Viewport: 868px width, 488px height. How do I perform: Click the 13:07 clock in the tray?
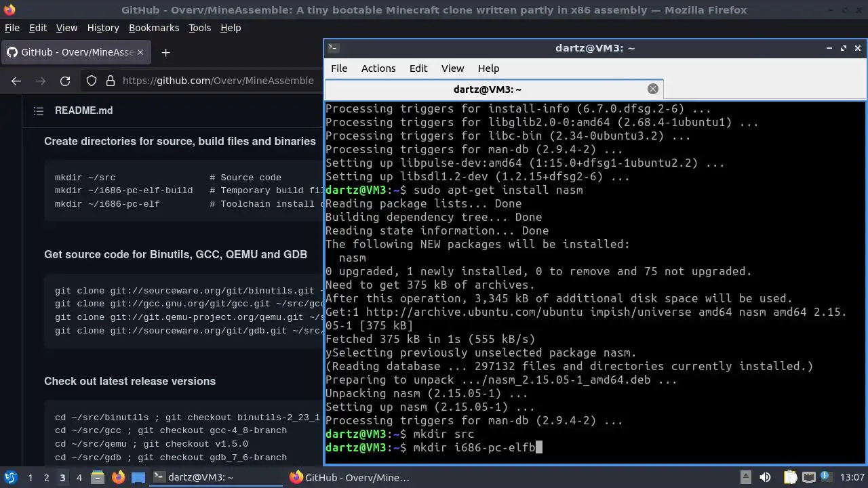852,477
